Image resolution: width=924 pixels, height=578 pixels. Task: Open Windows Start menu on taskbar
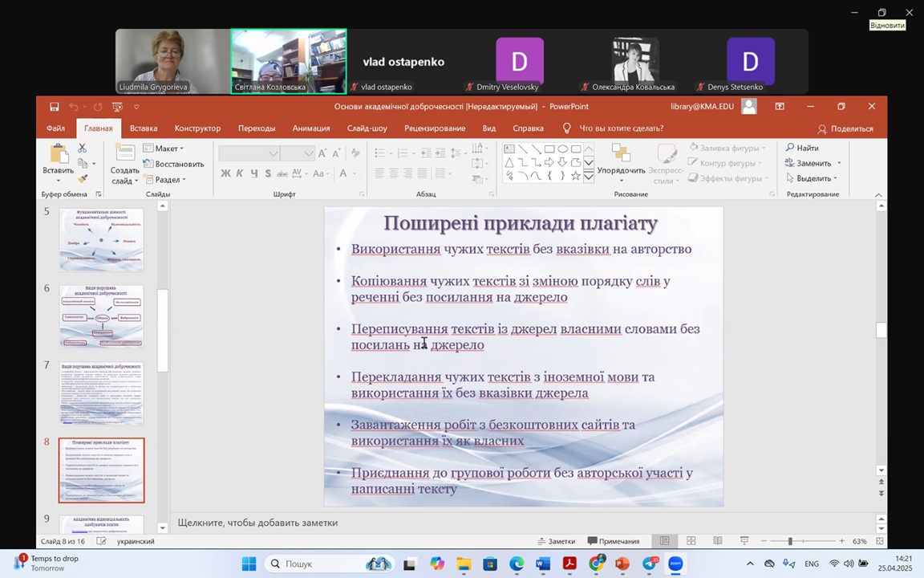[249, 564]
